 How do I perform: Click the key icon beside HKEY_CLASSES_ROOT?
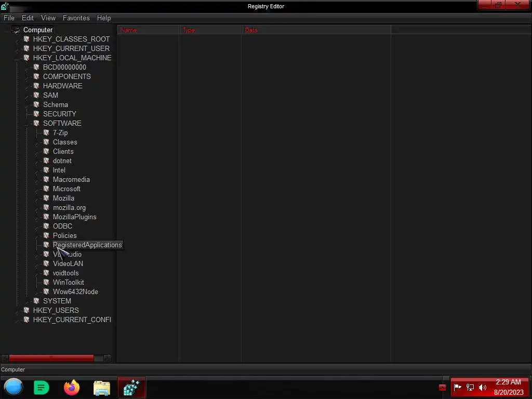(26, 39)
